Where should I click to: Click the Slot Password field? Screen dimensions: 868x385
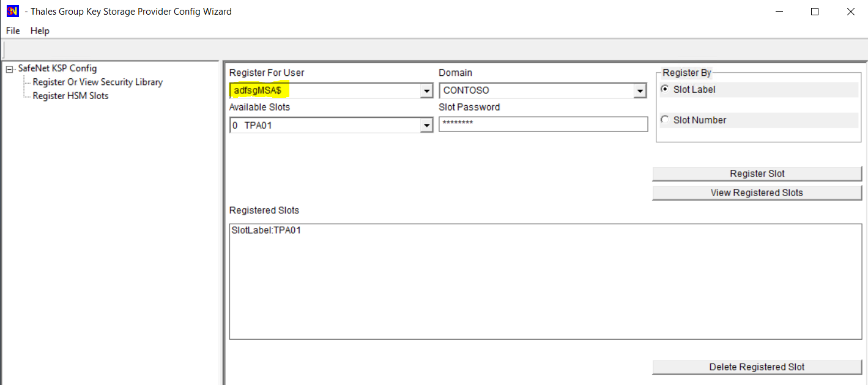click(x=543, y=124)
